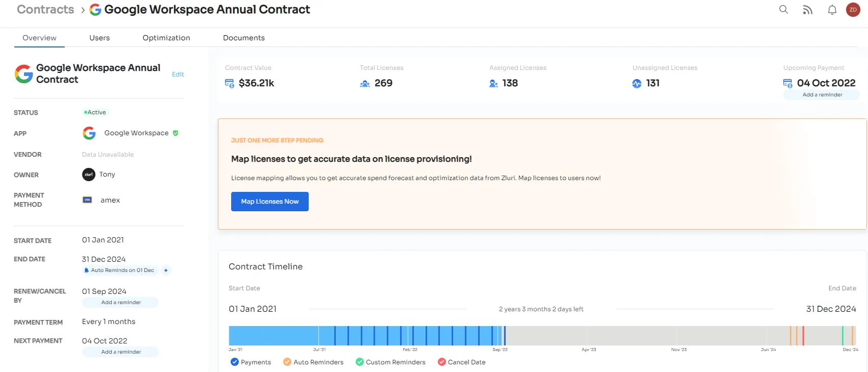Click the Google logo in breadcrumb title
This screenshot has height=372, width=868.
point(95,10)
